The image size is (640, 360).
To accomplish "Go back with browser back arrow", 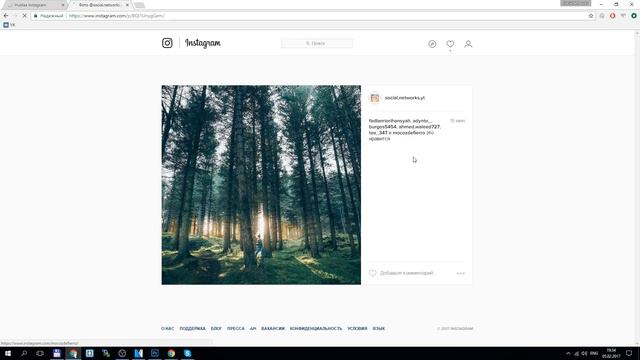I will click(x=6, y=16).
